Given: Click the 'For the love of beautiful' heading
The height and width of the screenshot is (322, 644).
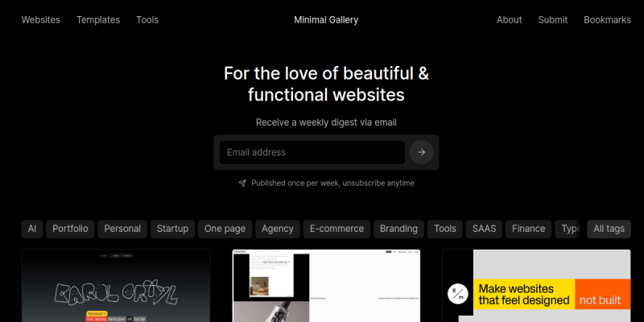Looking at the screenshot, I should click(x=326, y=85).
